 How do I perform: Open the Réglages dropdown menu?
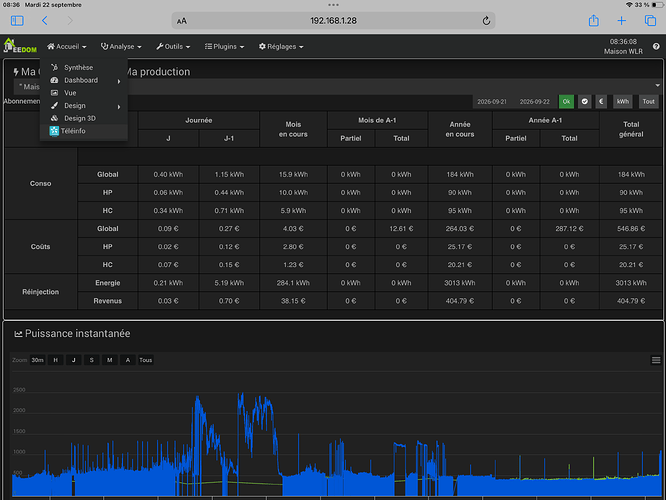[x=281, y=46]
